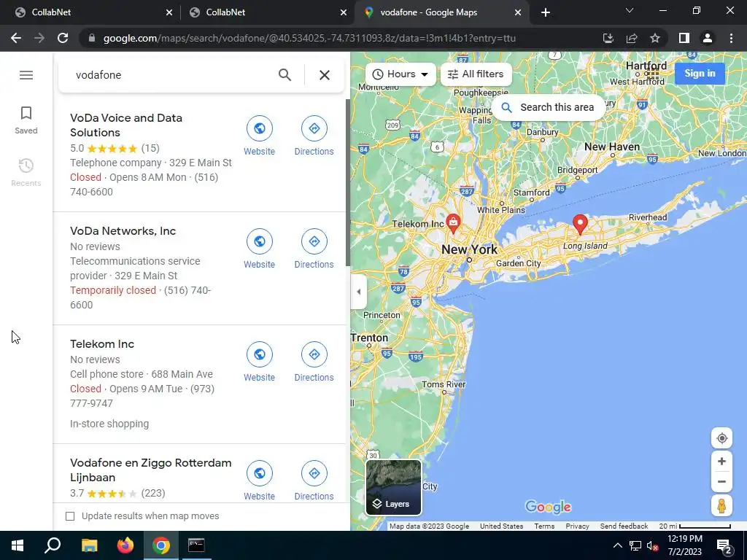The height and width of the screenshot is (560, 747).
Task: Get Directions to VoDa Voice and Data Solutions
Action: pyautogui.click(x=314, y=136)
